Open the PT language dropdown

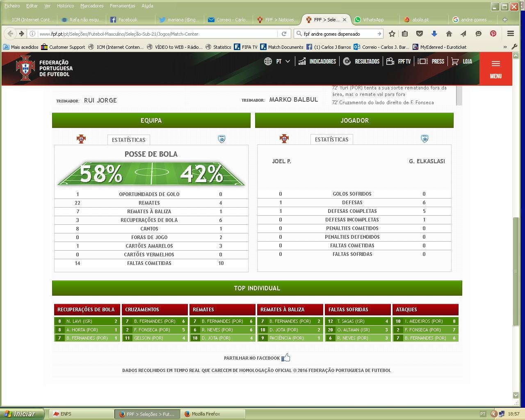278,62
